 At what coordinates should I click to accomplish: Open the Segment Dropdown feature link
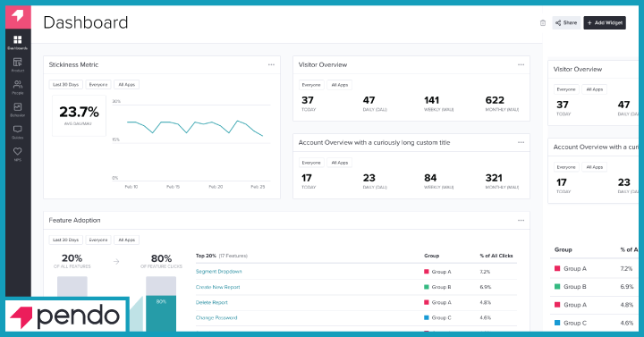218,272
